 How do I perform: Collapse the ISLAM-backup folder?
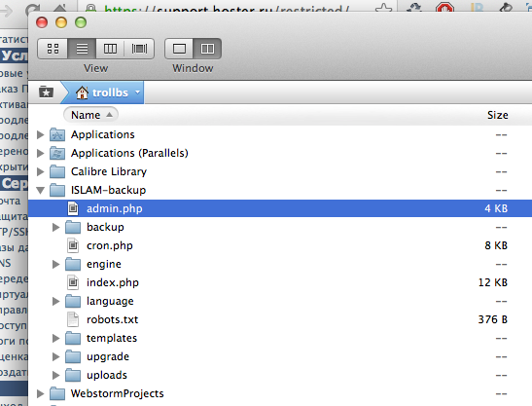coord(41,190)
